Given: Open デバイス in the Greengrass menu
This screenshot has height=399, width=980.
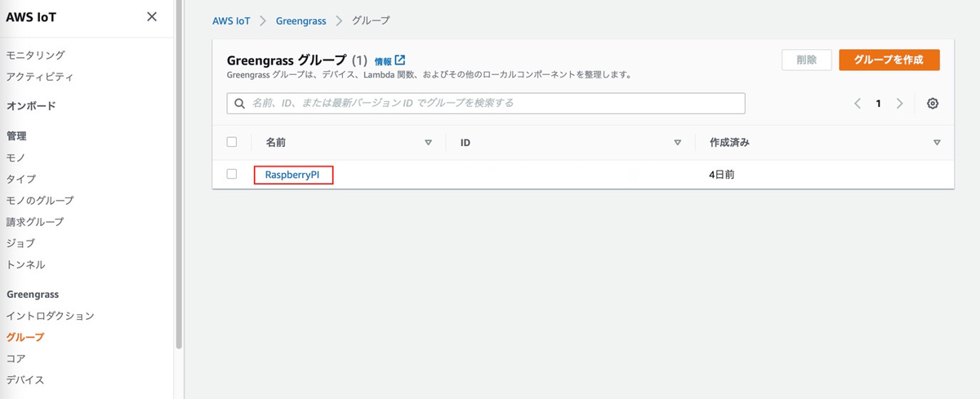Looking at the screenshot, I should click(25, 379).
